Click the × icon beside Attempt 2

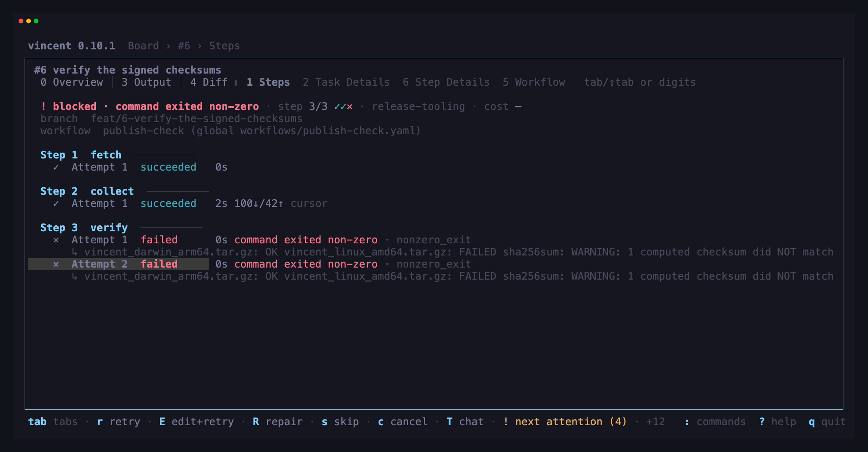click(x=56, y=264)
